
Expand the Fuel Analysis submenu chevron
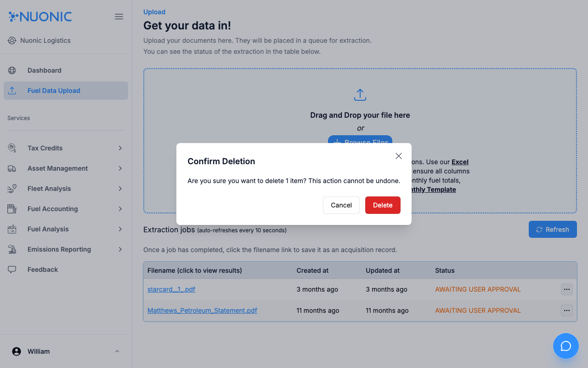(x=120, y=229)
